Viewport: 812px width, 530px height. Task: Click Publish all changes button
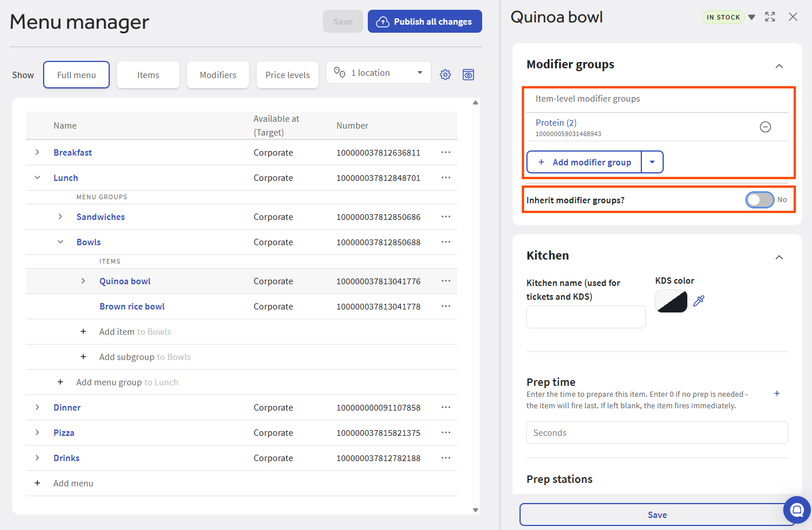(425, 22)
